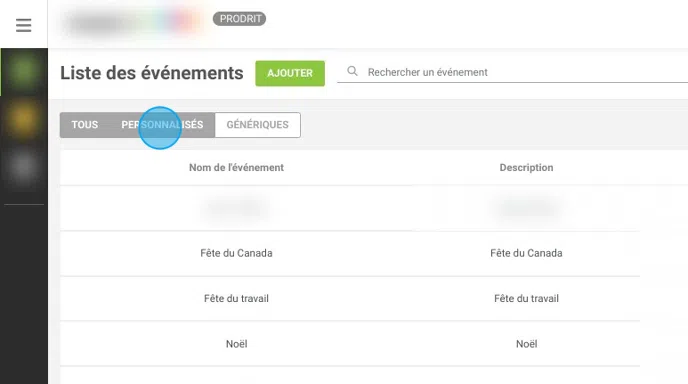Screen dimensions: 688x384
Task: Select Fête du travail description cell
Action: coord(526,298)
